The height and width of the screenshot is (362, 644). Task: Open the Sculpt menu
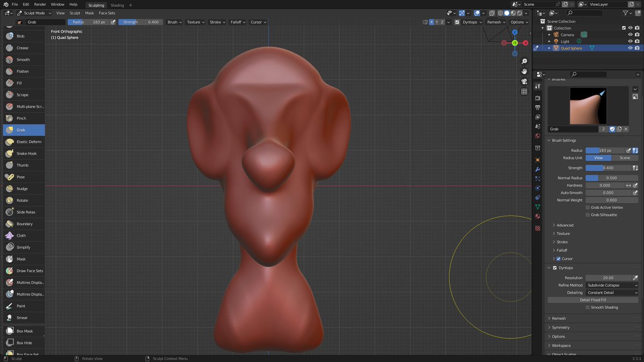(x=75, y=13)
